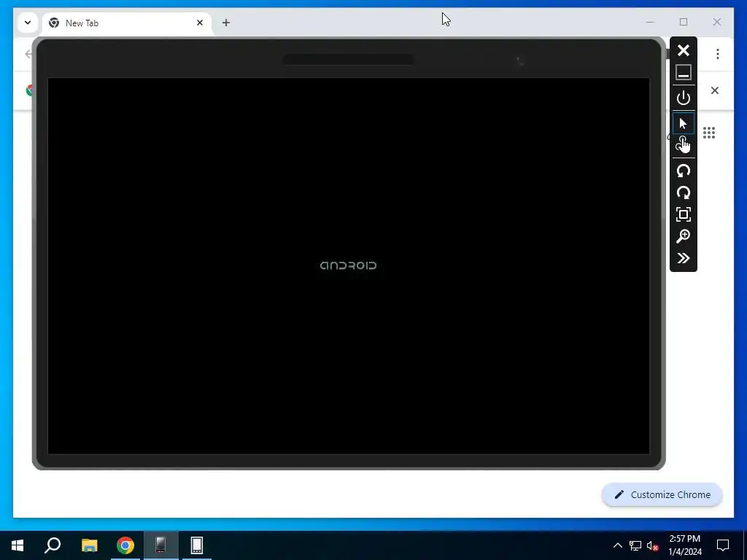This screenshot has width=747, height=560.
Task: Open the notification center icon
Action: [723, 545]
